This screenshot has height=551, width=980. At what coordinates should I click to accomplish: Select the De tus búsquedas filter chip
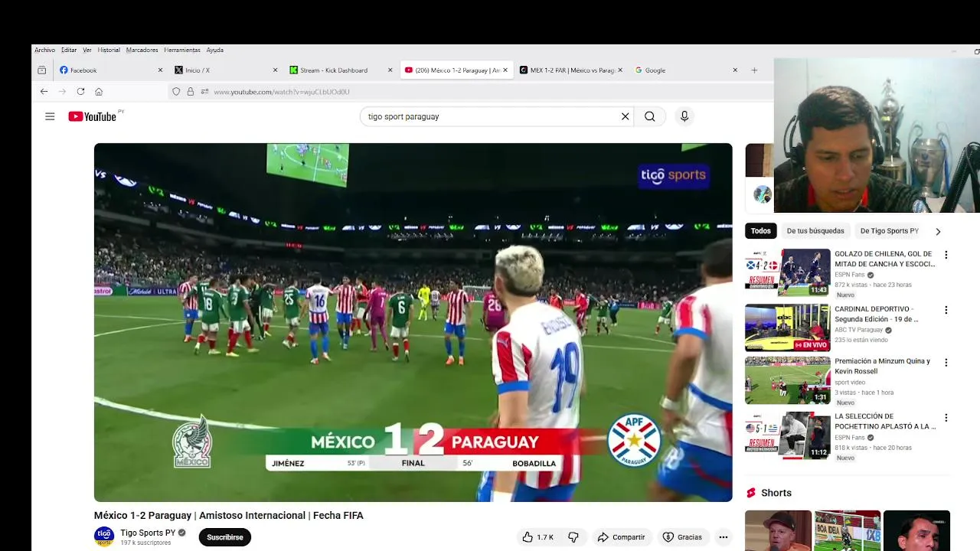(815, 231)
